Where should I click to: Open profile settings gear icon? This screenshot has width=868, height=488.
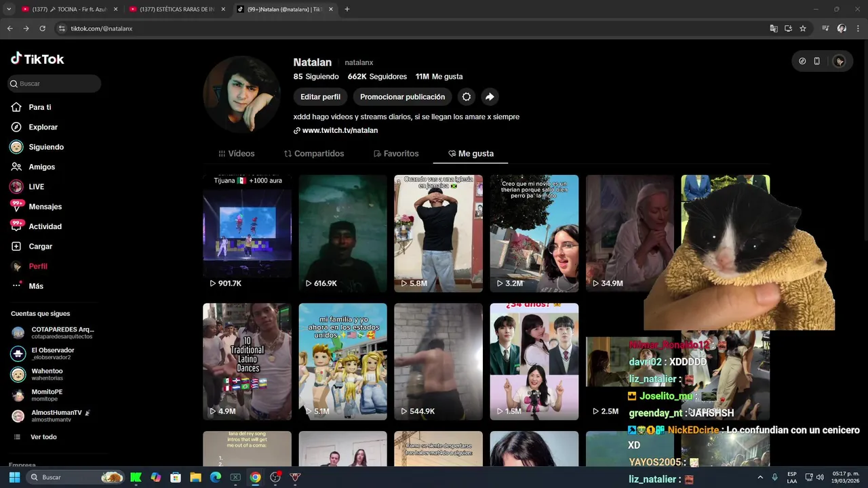(x=467, y=97)
